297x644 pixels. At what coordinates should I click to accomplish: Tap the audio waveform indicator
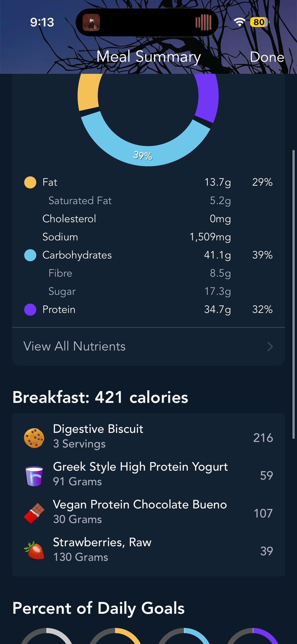pos(204,23)
